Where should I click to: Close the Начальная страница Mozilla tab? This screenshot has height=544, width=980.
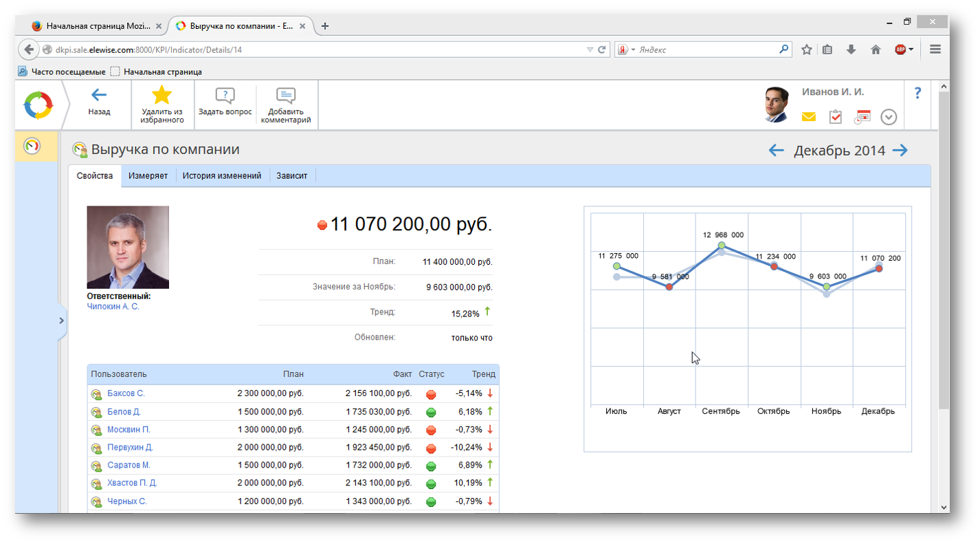tap(159, 26)
